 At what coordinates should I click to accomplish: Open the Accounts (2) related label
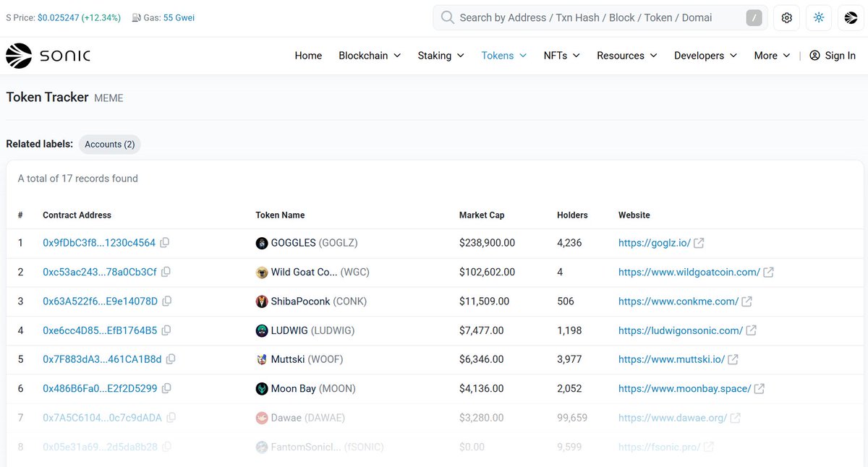(x=110, y=144)
